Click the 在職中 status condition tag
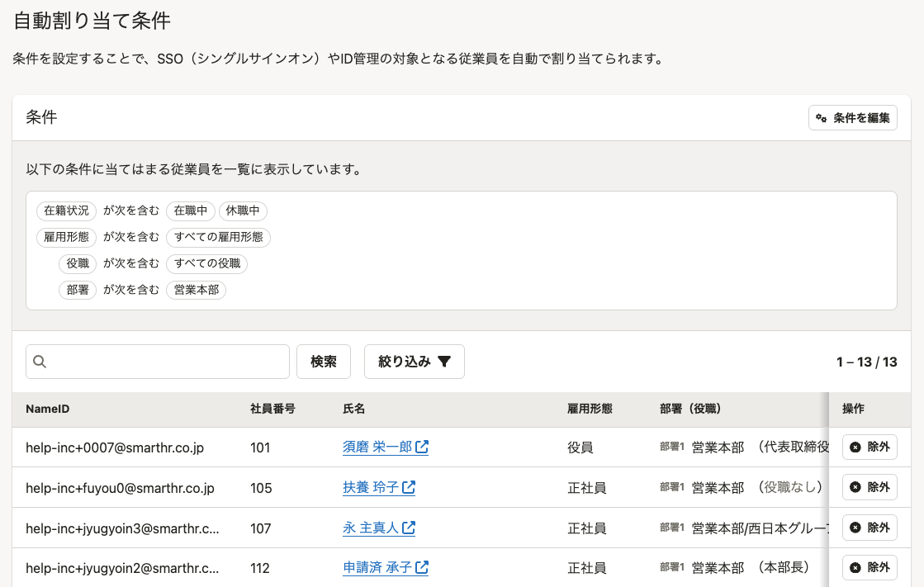The width and height of the screenshot is (924, 587). click(191, 211)
